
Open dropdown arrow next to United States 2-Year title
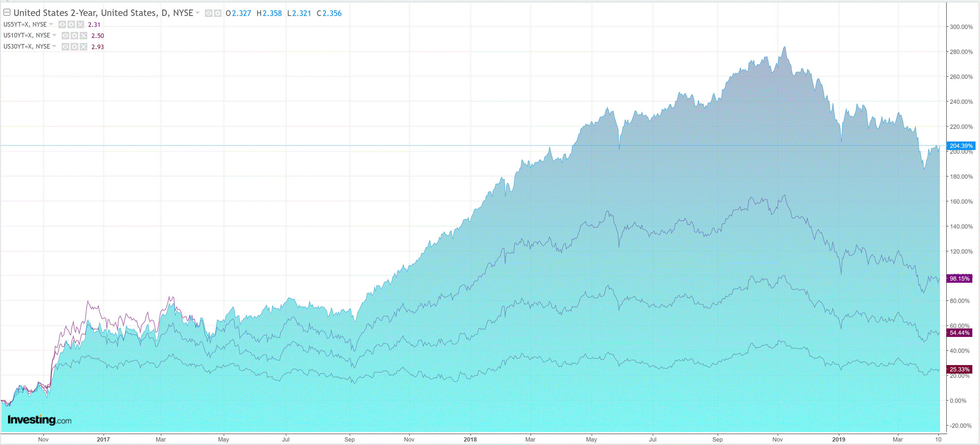coord(198,13)
